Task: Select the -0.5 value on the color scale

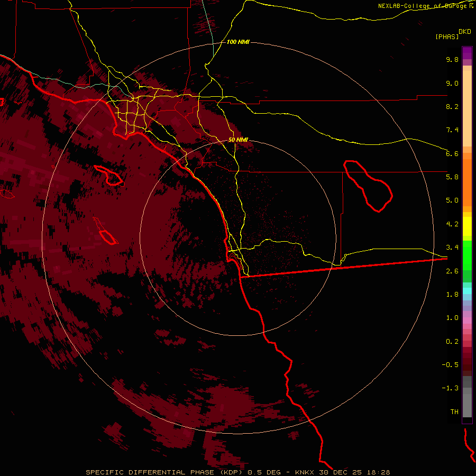Action: click(450, 365)
